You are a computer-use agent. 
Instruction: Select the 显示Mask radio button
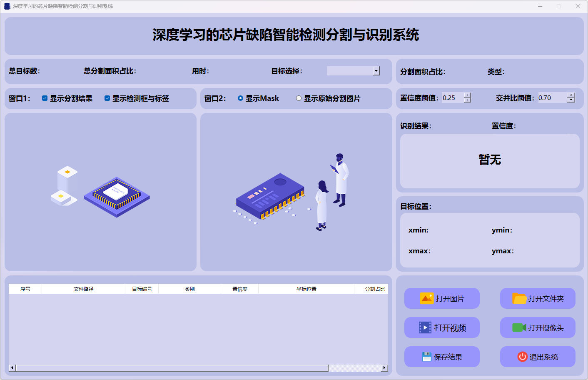tap(240, 98)
